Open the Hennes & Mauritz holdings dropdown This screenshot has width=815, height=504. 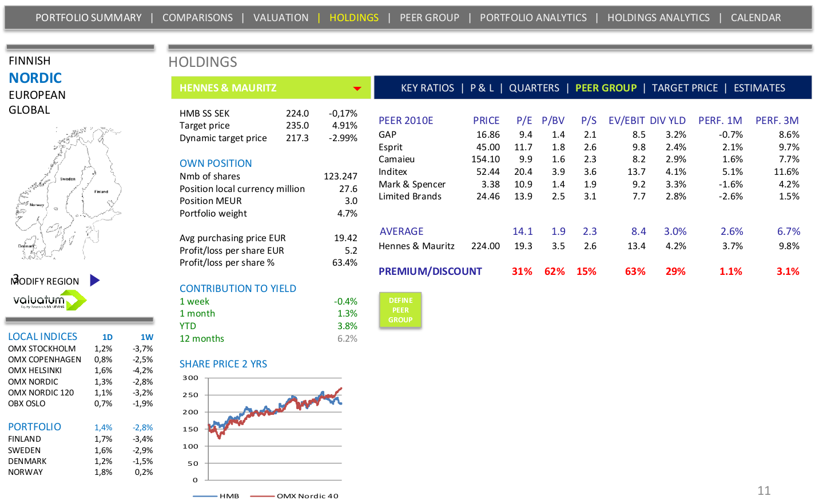pos(357,88)
